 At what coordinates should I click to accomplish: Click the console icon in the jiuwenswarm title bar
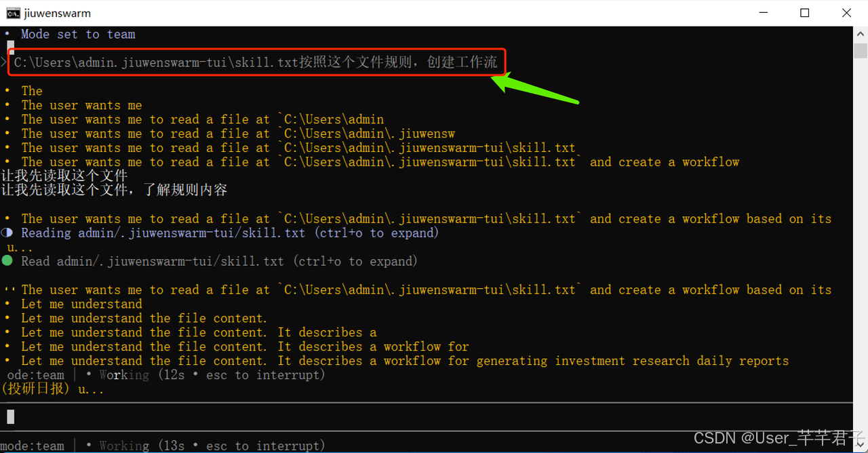(12, 13)
